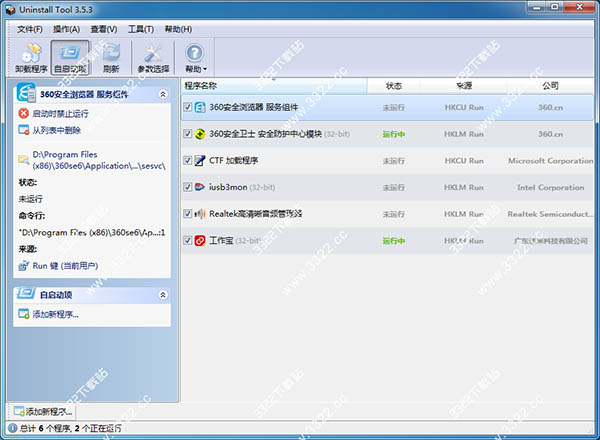Select the iusb3mon row name
Viewport: 600px width, 440px height.
(x=228, y=187)
